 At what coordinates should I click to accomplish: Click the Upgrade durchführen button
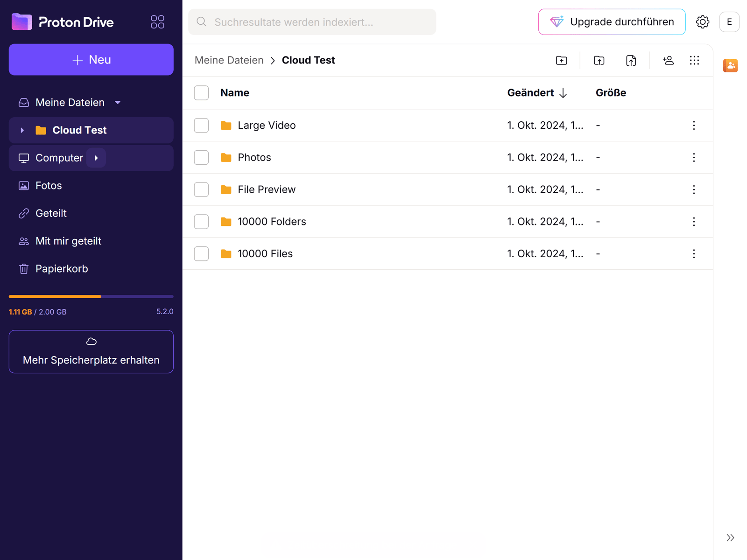click(612, 21)
